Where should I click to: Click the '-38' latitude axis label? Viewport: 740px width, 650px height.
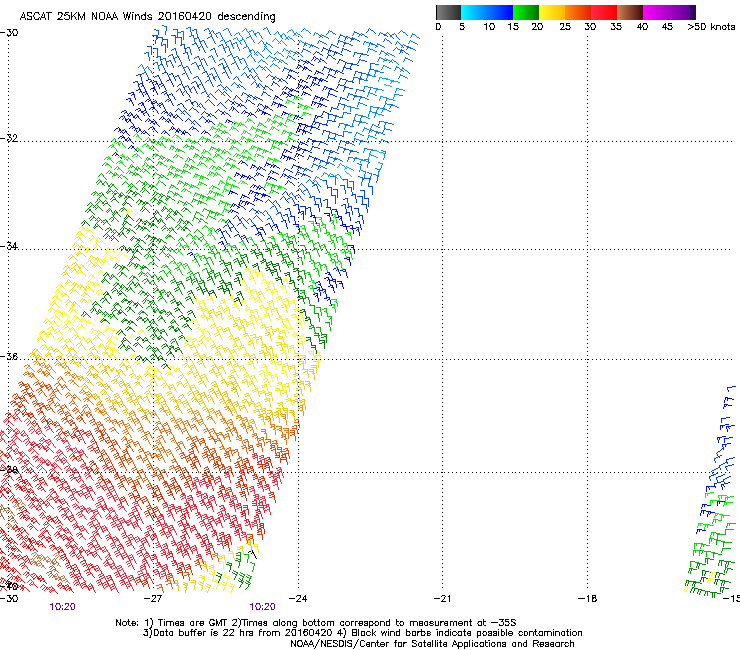9,470
